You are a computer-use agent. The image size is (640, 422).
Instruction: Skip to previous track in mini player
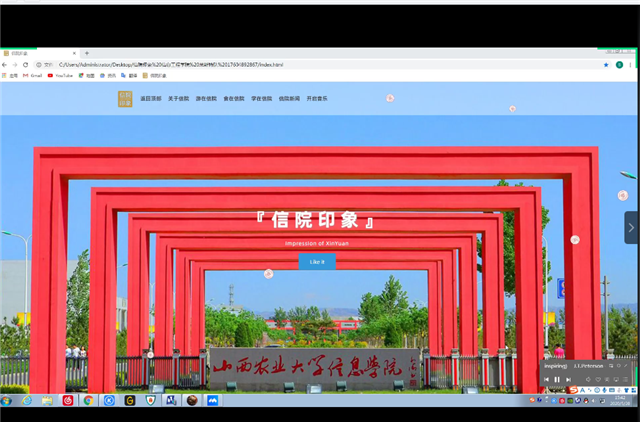pos(547,380)
